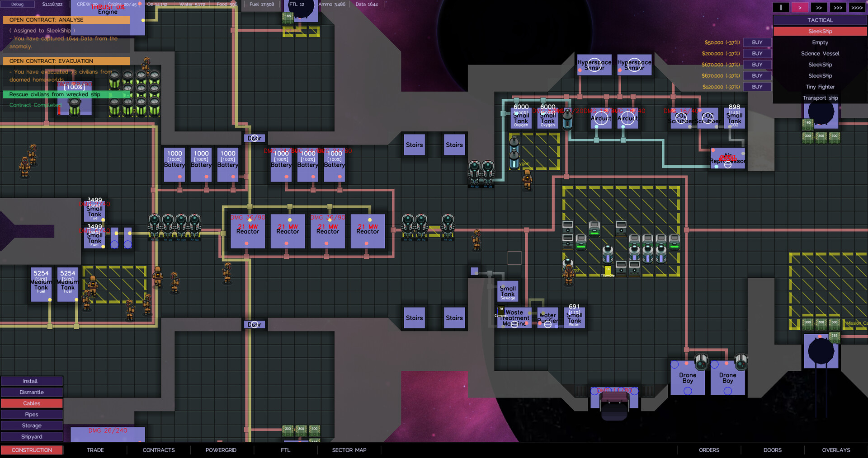This screenshot has width=868, height=458.
Task: Toggle Cables editing mode
Action: [32, 403]
